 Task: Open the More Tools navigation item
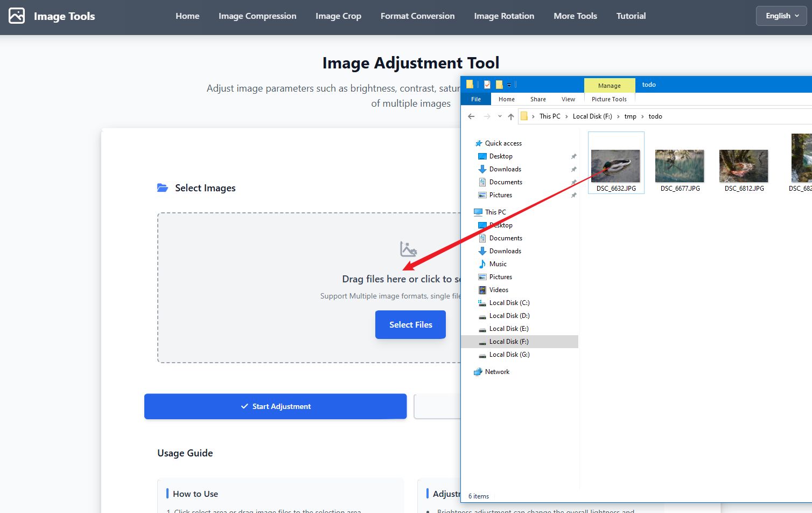[575, 16]
